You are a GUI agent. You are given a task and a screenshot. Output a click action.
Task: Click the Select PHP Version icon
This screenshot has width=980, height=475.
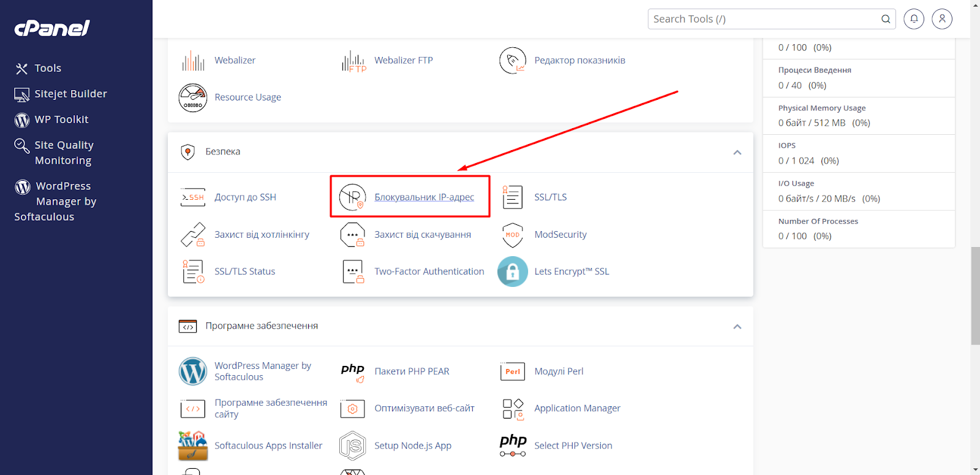(x=513, y=446)
